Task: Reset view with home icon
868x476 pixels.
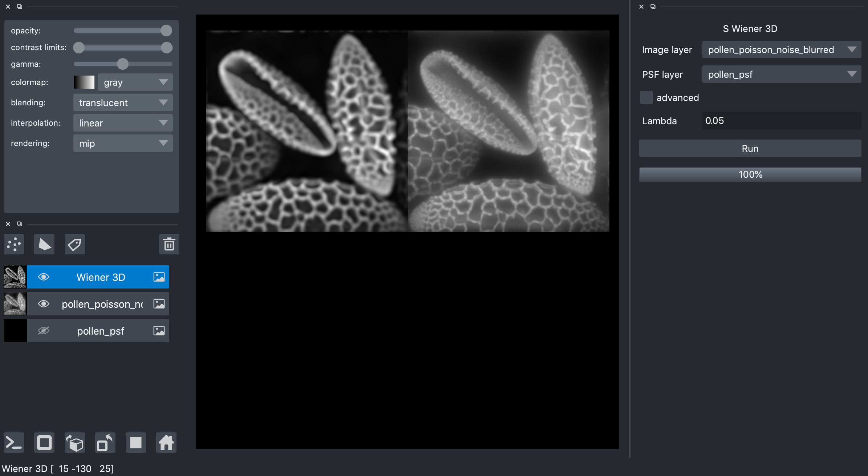Action: (166, 443)
